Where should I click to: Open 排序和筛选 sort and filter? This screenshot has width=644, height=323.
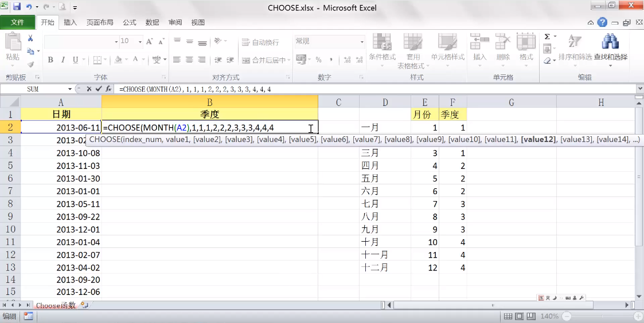point(575,49)
